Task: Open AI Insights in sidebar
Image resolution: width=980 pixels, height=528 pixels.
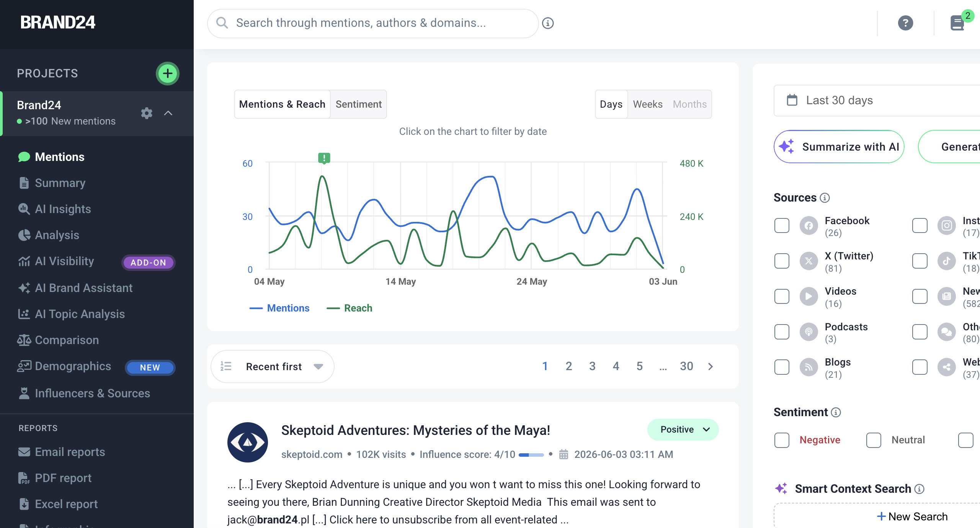Action: coord(63,209)
